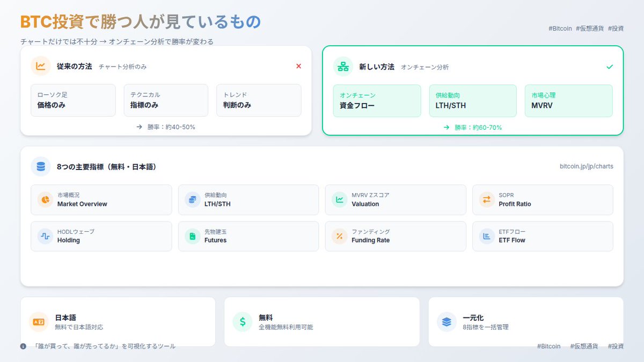Click the arrow icon beside 勝率：約40-50%
The width and height of the screenshot is (644, 362).
(x=140, y=127)
